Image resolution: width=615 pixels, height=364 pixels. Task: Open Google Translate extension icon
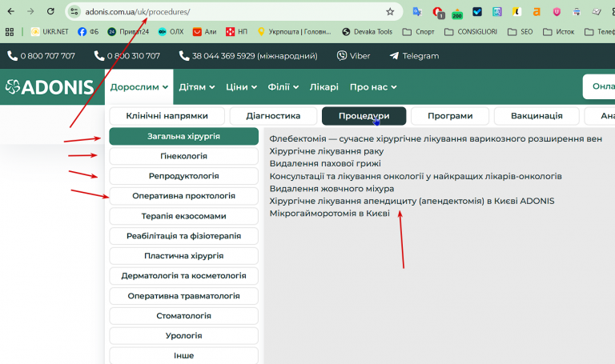point(417,12)
